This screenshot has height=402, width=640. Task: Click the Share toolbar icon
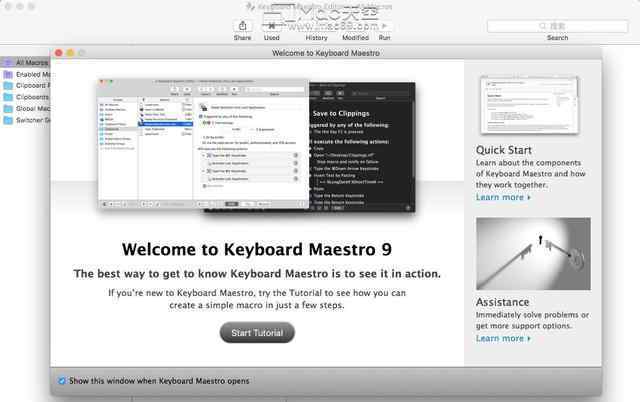click(x=242, y=26)
